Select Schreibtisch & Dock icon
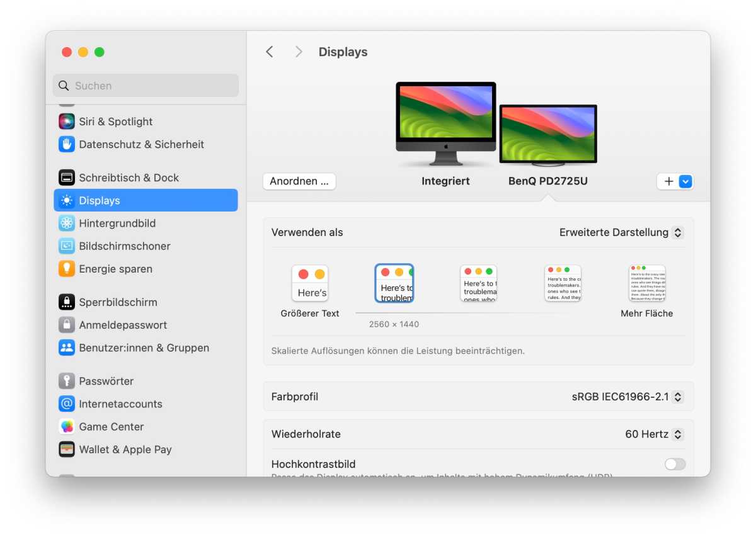 [x=67, y=178]
